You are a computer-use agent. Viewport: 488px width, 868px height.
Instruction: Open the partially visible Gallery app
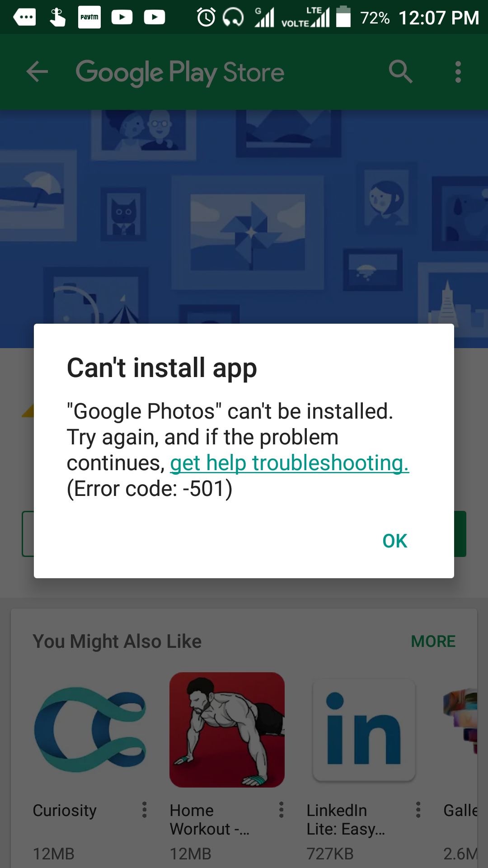(461, 730)
